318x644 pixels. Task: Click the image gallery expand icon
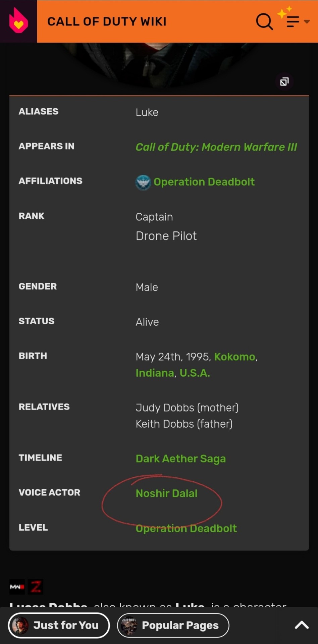pos(284,82)
